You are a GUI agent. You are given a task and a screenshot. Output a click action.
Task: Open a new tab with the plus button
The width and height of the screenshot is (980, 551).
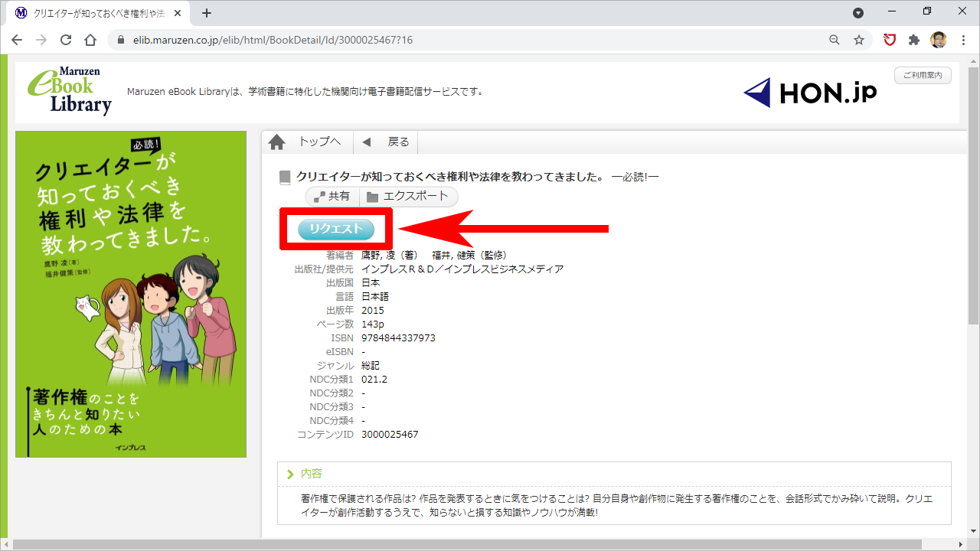pyautogui.click(x=206, y=13)
